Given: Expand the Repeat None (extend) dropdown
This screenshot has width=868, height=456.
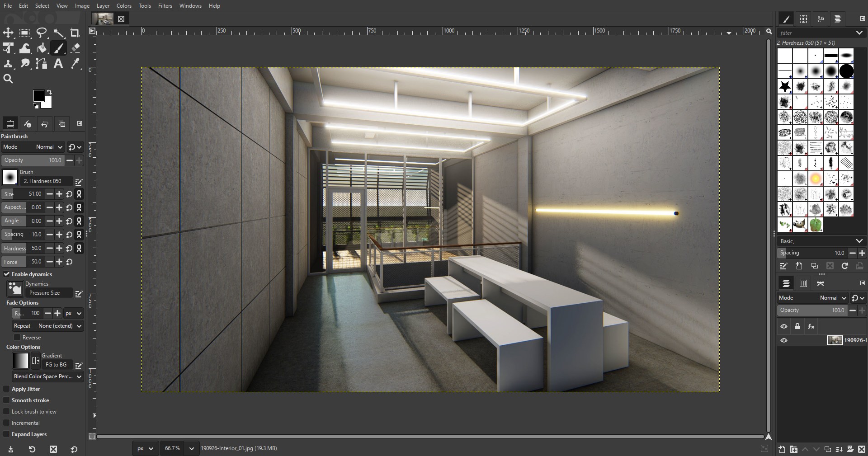Looking at the screenshot, I should pyautogui.click(x=48, y=326).
